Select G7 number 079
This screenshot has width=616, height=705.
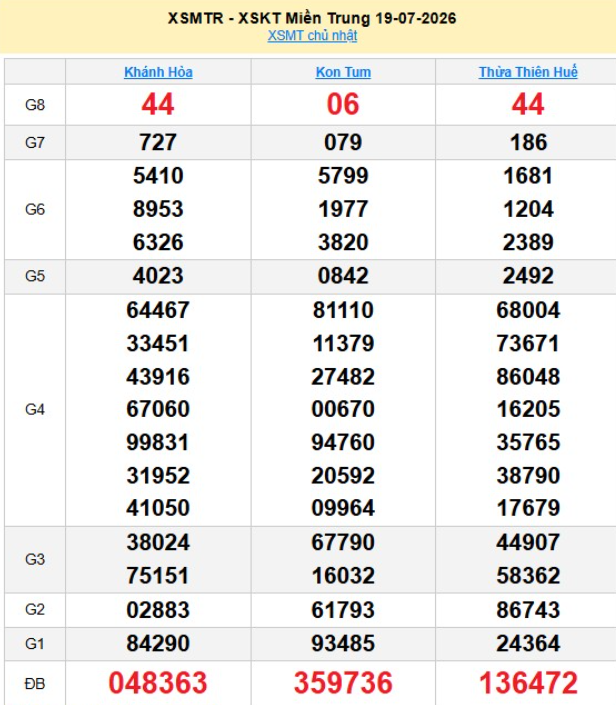coord(343,143)
